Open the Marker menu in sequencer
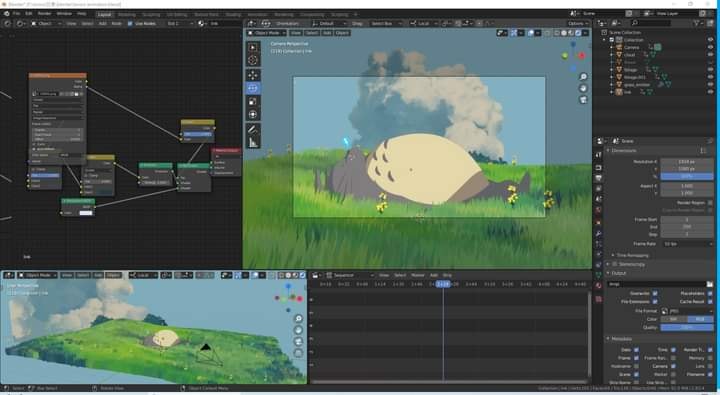 point(418,276)
